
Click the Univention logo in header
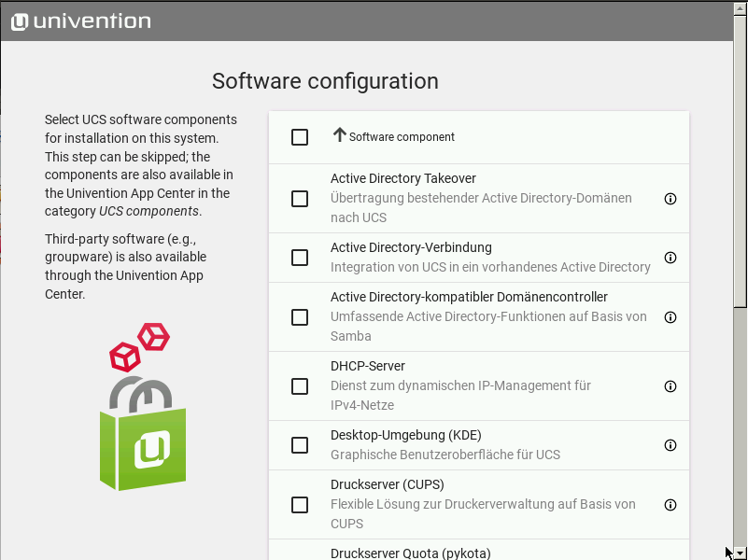point(80,21)
